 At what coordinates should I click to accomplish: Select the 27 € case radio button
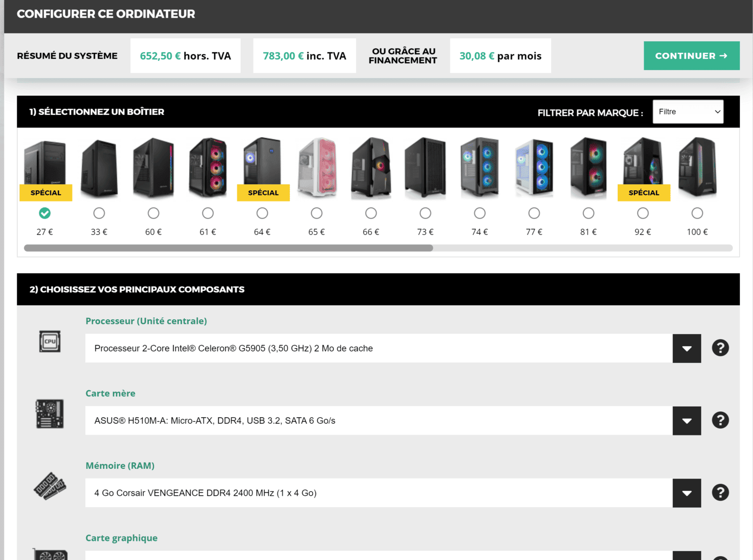click(x=45, y=213)
